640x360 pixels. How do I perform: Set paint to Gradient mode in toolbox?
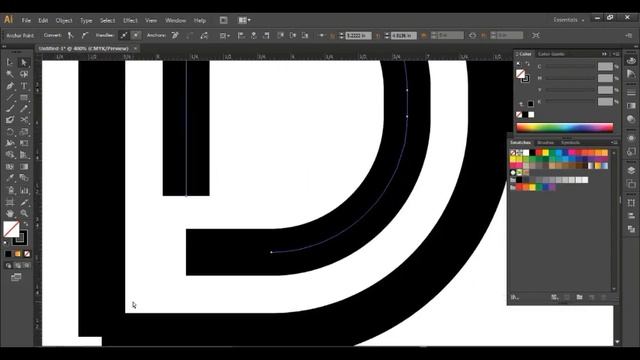pos(18,254)
